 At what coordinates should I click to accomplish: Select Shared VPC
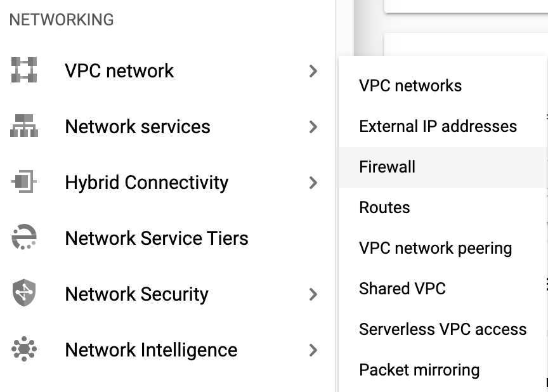tap(403, 289)
